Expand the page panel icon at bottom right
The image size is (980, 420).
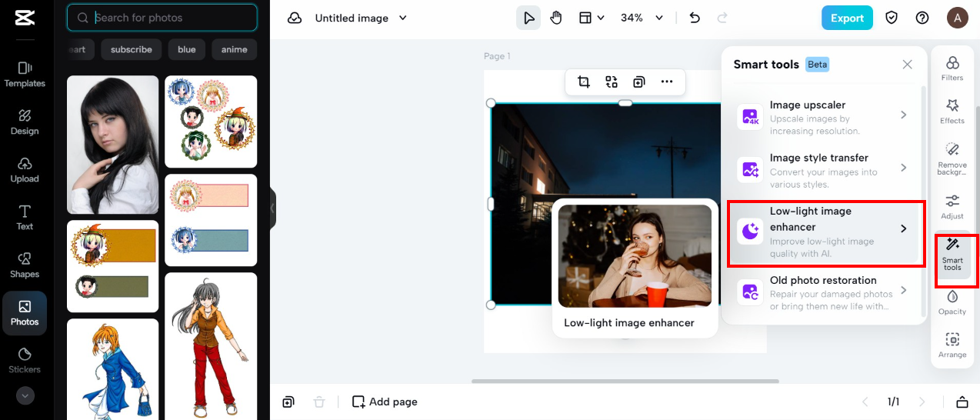click(962, 402)
